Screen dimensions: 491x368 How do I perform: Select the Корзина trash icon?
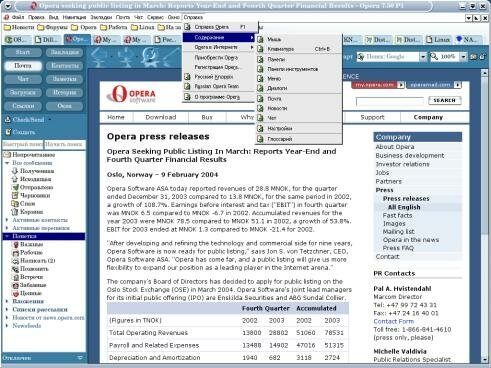pos(15,212)
